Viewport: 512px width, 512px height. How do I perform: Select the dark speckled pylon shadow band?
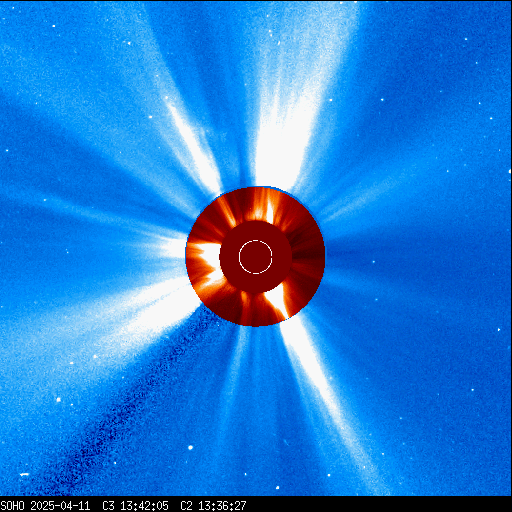133,400
